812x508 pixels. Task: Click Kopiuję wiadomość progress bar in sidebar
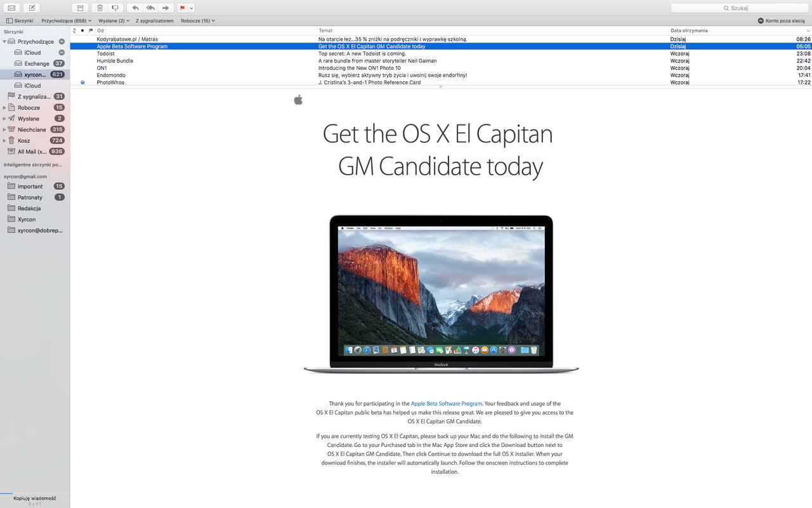(35, 493)
